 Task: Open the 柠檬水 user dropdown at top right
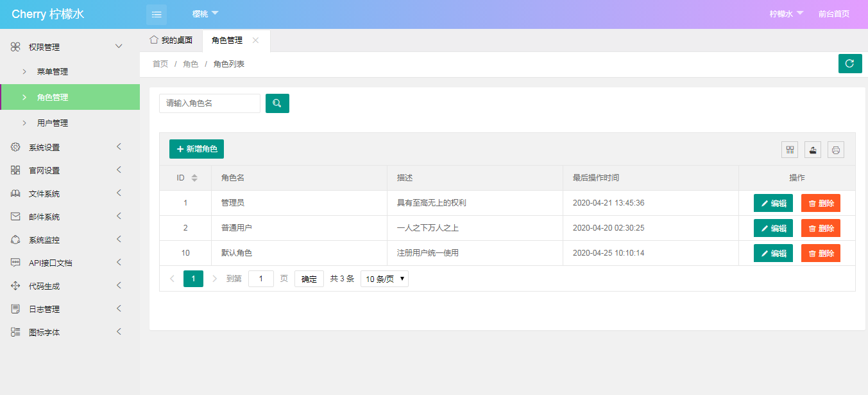pyautogui.click(x=785, y=13)
